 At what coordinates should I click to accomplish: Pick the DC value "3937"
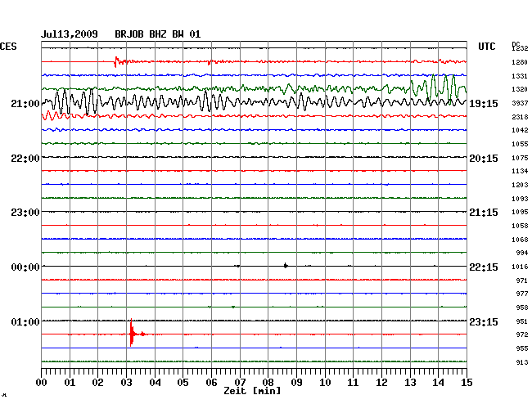(x=520, y=103)
